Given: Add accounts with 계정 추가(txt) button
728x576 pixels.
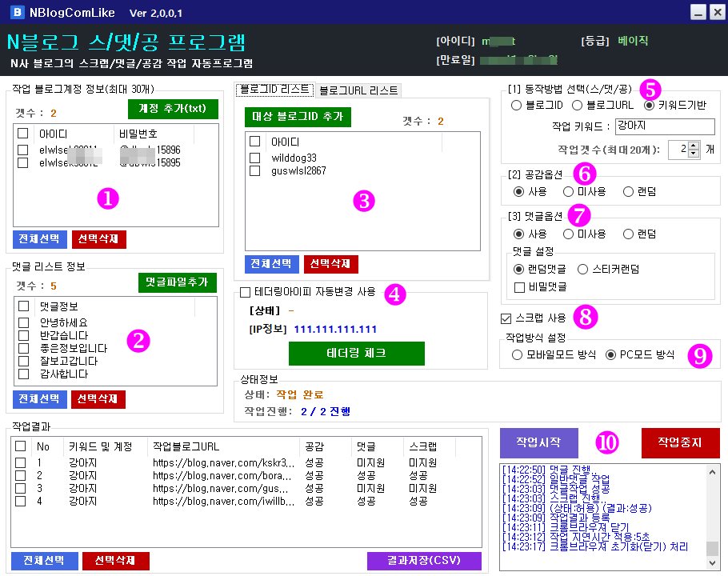Looking at the screenshot, I should [x=173, y=109].
